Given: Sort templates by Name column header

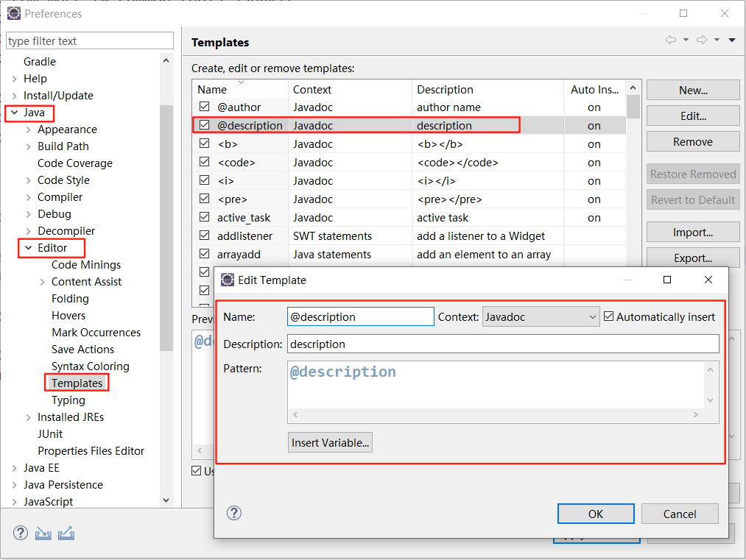Looking at the screenshot, I should [x=240, y=89].
